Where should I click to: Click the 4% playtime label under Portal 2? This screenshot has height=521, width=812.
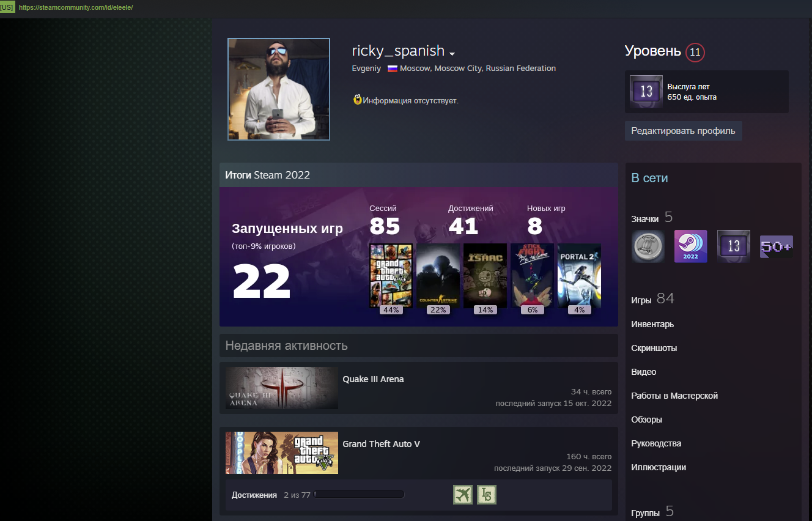coord(580,309)
